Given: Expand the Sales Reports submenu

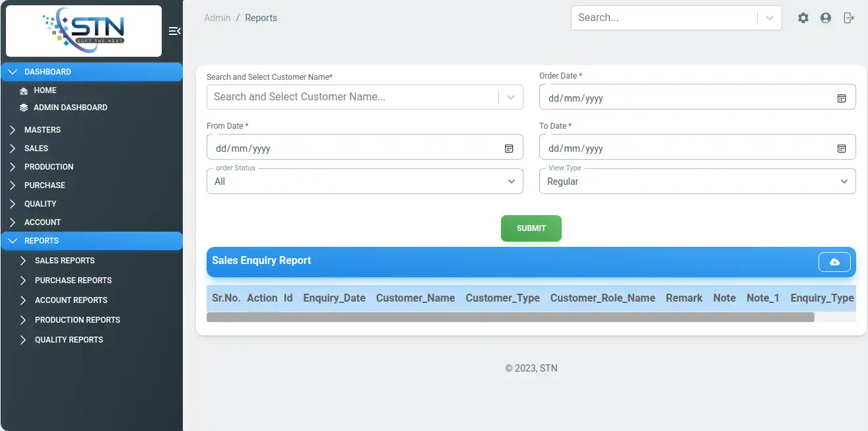Looking at the screenshot, I should [65, 261].
